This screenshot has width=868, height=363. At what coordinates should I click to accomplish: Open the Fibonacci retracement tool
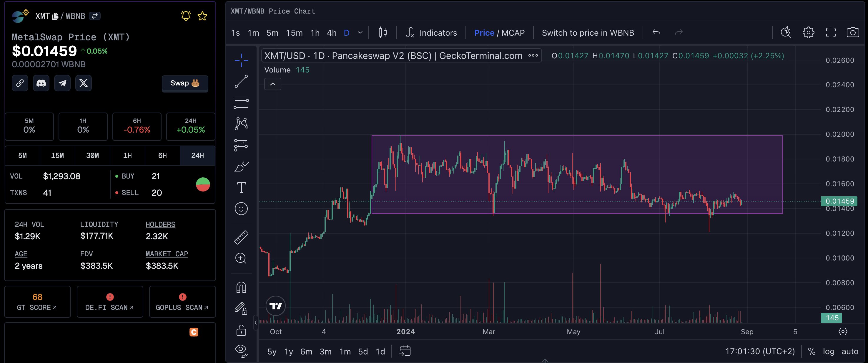click(241, 103)
